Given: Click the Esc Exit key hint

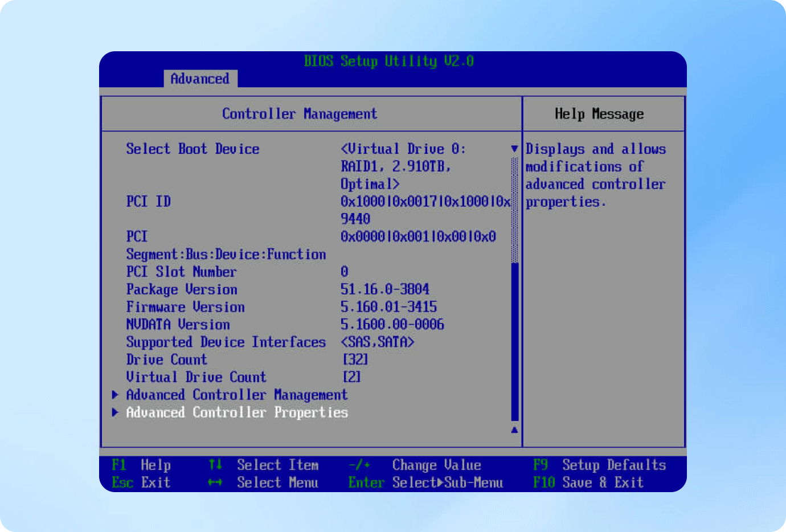Looking at the screenshot, I should point(141,483).
